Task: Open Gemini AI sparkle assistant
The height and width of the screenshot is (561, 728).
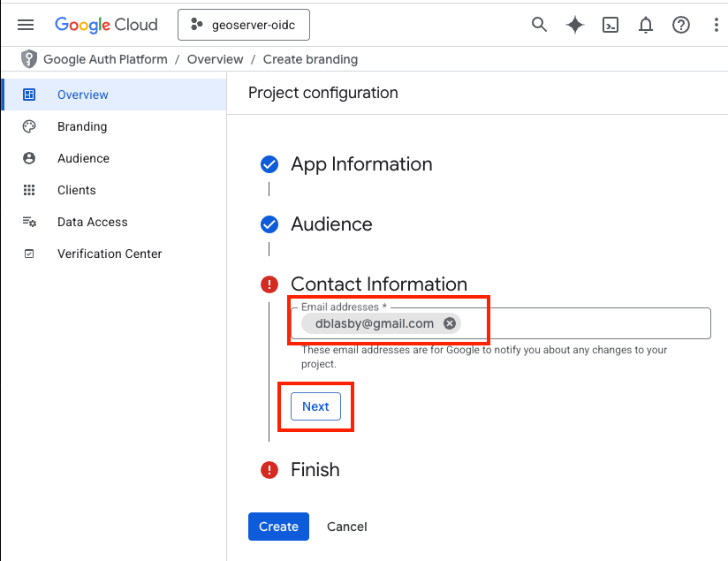Action: click(575, 25)
